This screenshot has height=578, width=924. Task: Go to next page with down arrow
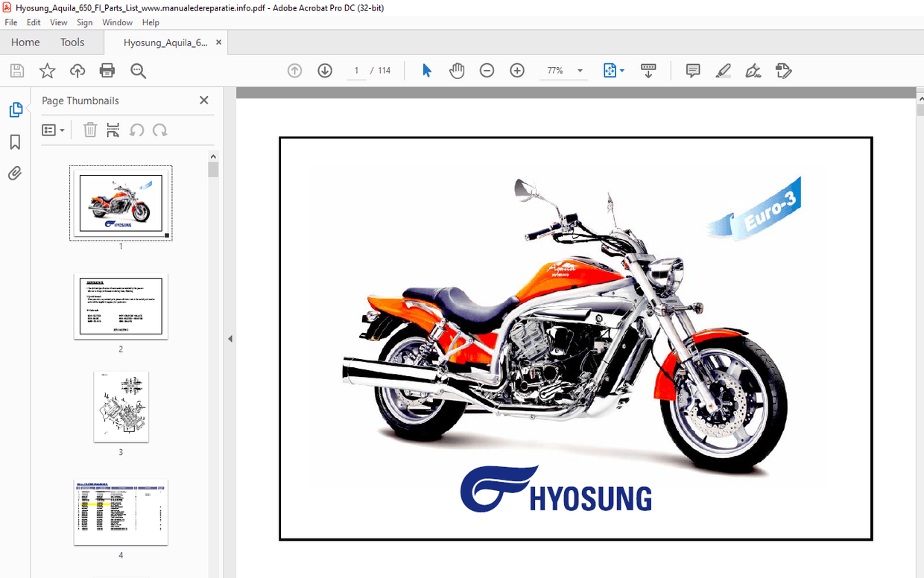click(x=325, y=70)
